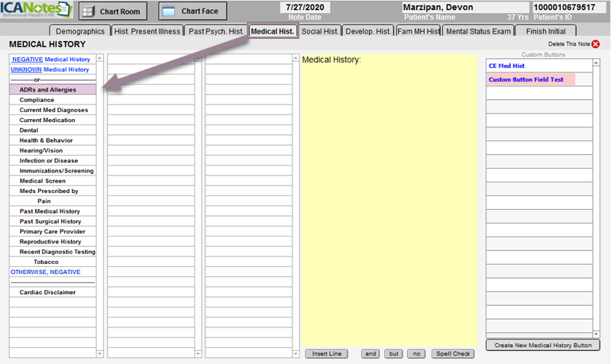
Task: Click the red Delete This Note icon
Action: tap(596, 44)
